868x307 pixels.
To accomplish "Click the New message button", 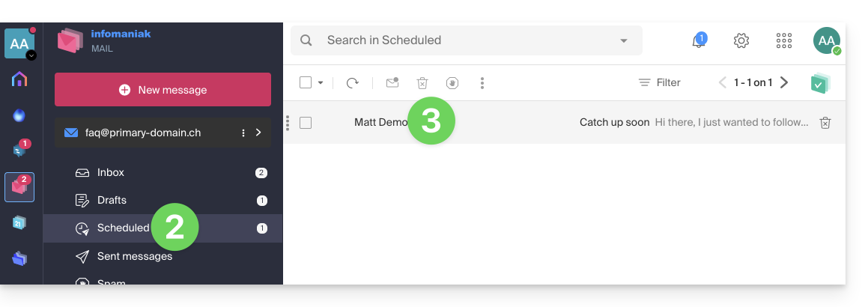I will (x=163, y=90).
